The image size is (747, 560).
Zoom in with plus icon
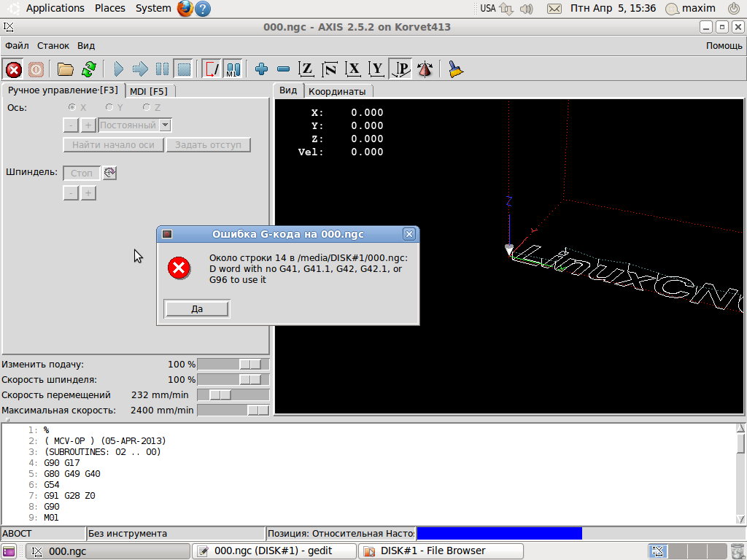262,69
